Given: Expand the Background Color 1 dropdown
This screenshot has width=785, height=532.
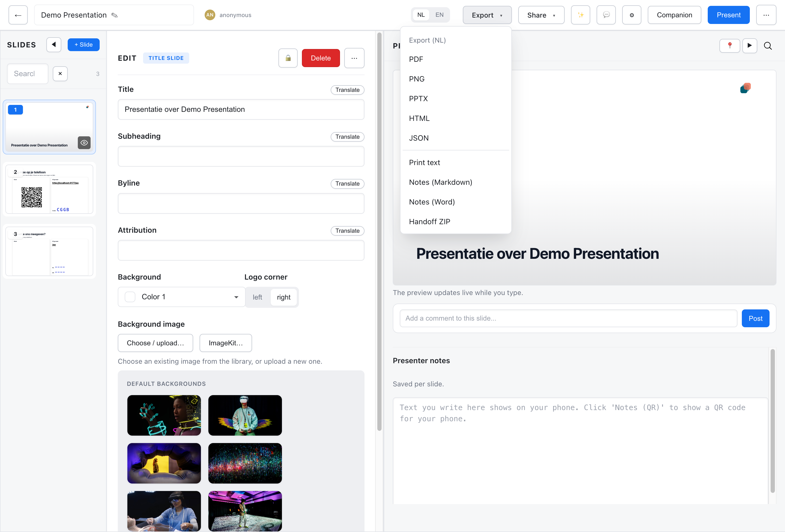Looking at the screenshot, I should click(181, 297).
